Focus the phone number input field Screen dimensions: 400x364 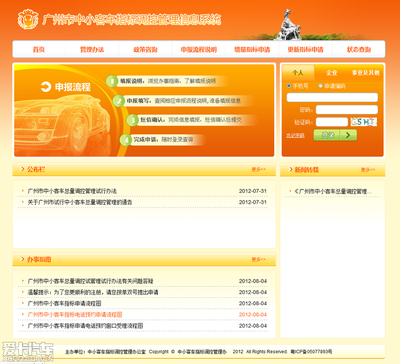332,97
